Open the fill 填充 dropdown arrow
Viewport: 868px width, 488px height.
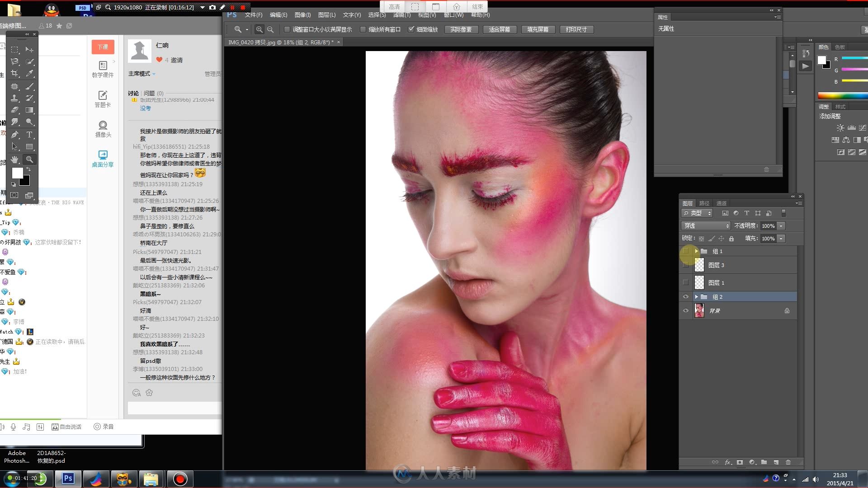pyautogui.click(x=781, y=239)
